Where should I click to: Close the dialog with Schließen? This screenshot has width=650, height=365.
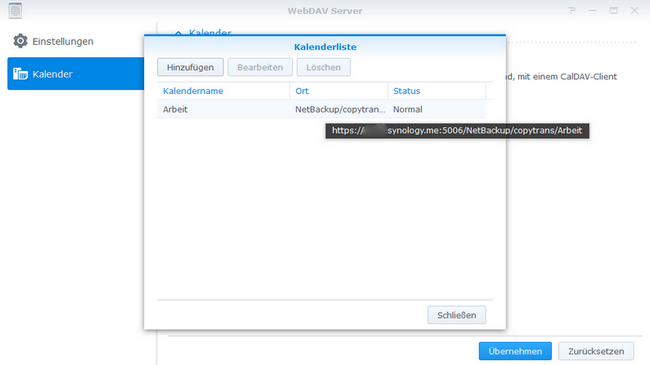click(456, 315)
